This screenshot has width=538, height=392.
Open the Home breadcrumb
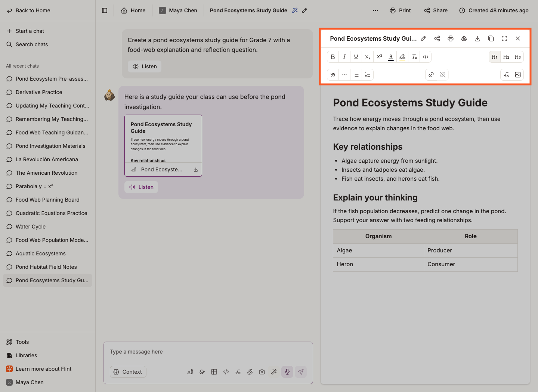click(133, 10)
